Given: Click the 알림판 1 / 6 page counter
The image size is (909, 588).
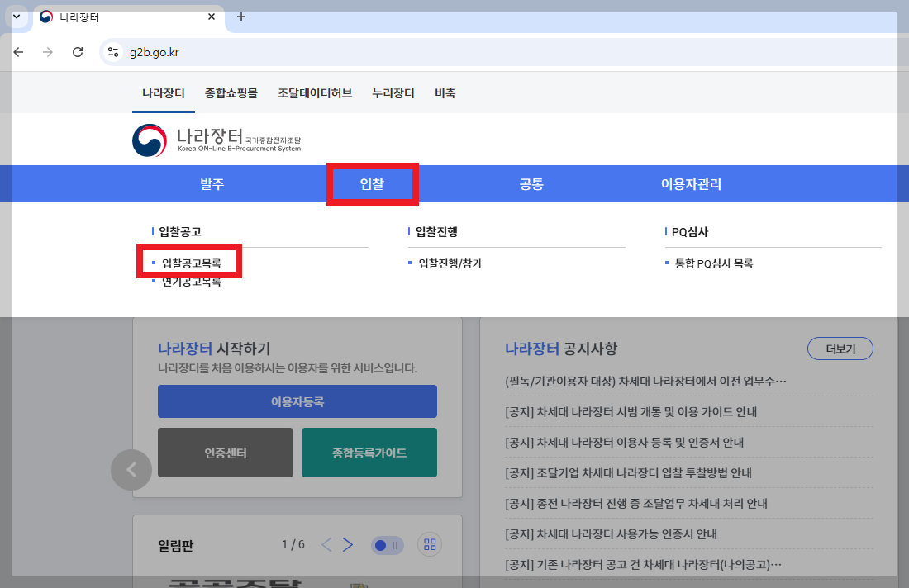Looking at the screenshot, I should point(293,544).
